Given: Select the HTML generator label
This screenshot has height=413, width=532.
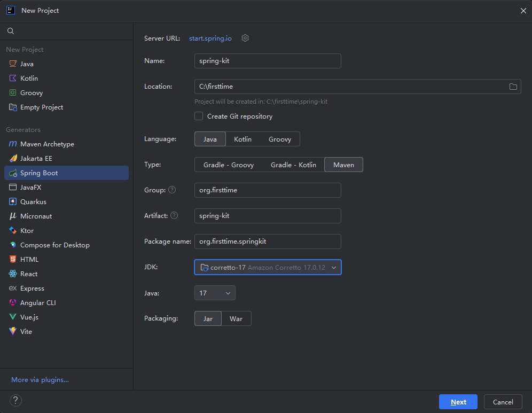Looking at the screenshot, I should coord(29,259).
